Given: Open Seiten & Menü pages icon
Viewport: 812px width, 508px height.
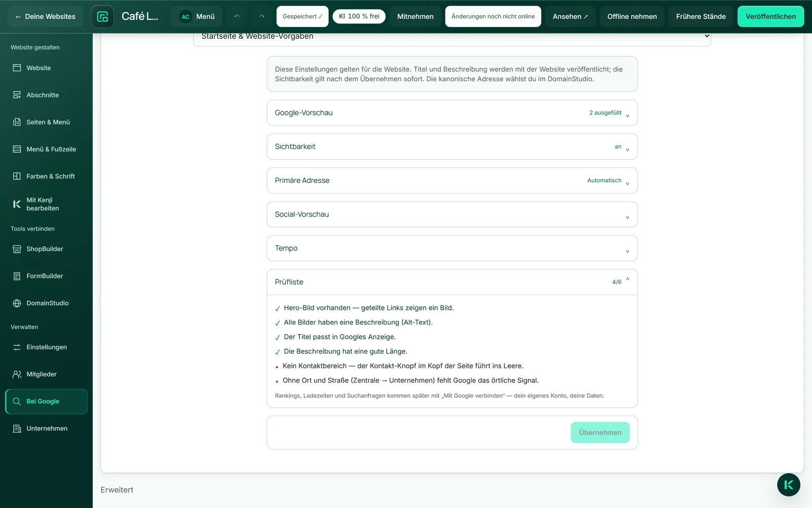Looking at the screenshot, I should [x=17, y=122].
